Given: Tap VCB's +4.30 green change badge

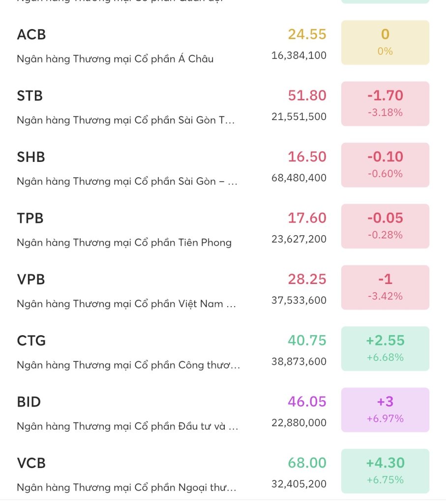Looking at the screenshot, I should [385, 471].
